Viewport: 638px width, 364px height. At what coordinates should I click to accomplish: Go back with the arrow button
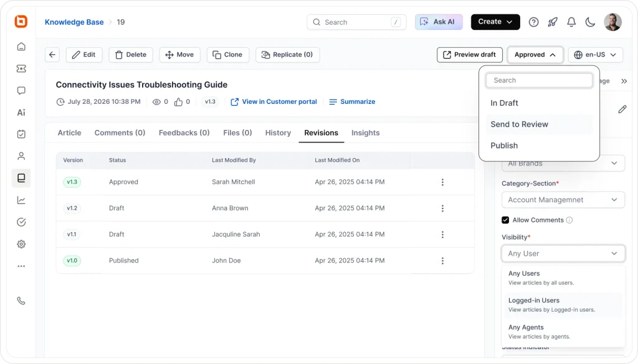coord(52,55)
